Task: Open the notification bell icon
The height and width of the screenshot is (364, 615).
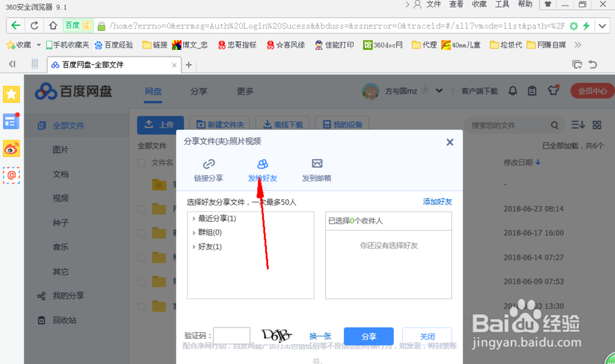Action: pyautogui.click(x=513, y=91)
